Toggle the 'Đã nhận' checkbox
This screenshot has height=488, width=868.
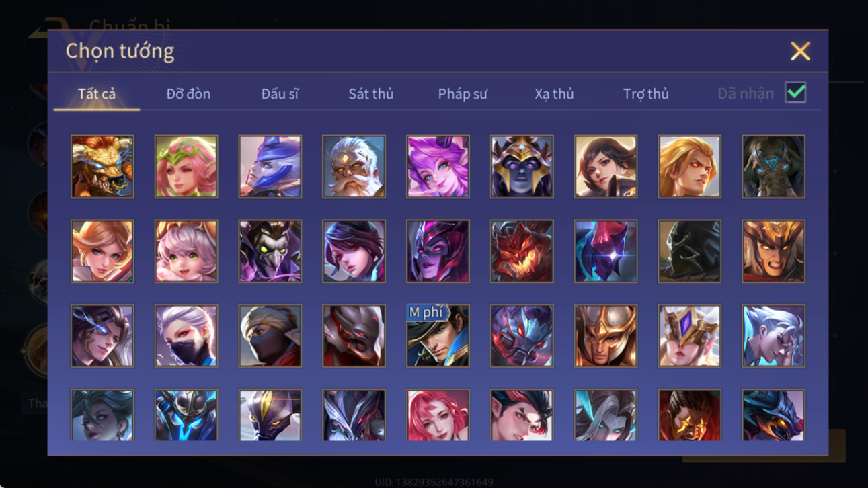pyautogui.click(x=795, y=93)
